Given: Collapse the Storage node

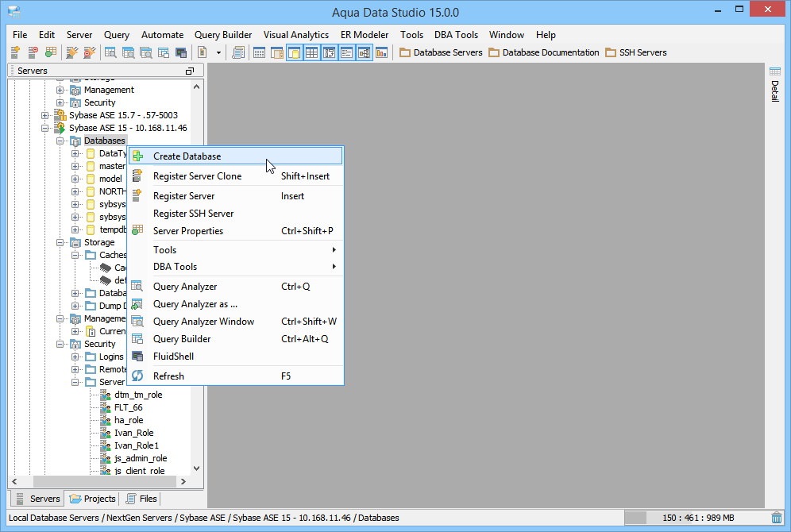Looking at the screenshot, I should 60,242.
